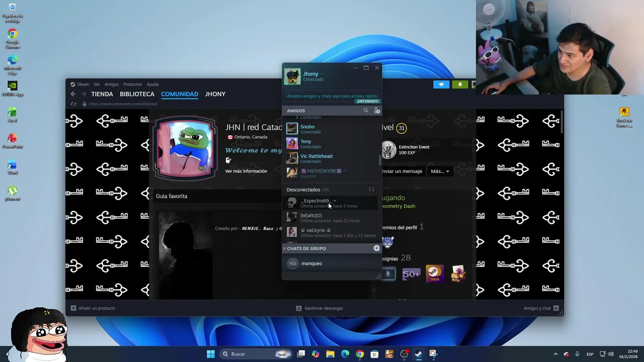This screenshot has width=644, height=362.
Task: Open the Steam menu
Action: click(79, 84)
